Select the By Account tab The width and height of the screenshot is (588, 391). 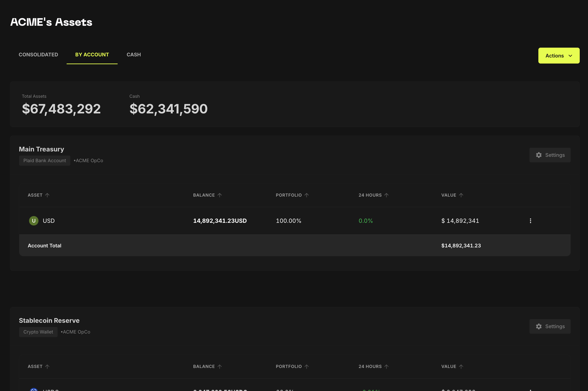(x=92, y=55)
